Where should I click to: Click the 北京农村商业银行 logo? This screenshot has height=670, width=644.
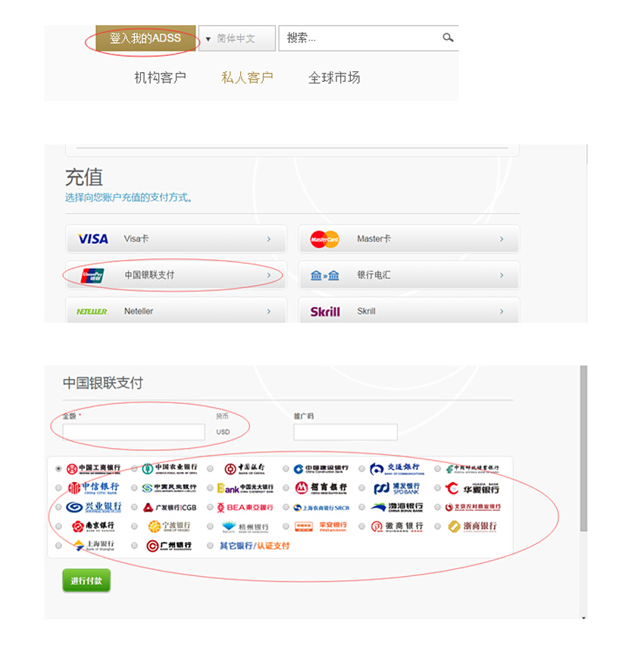coord(472,507)
